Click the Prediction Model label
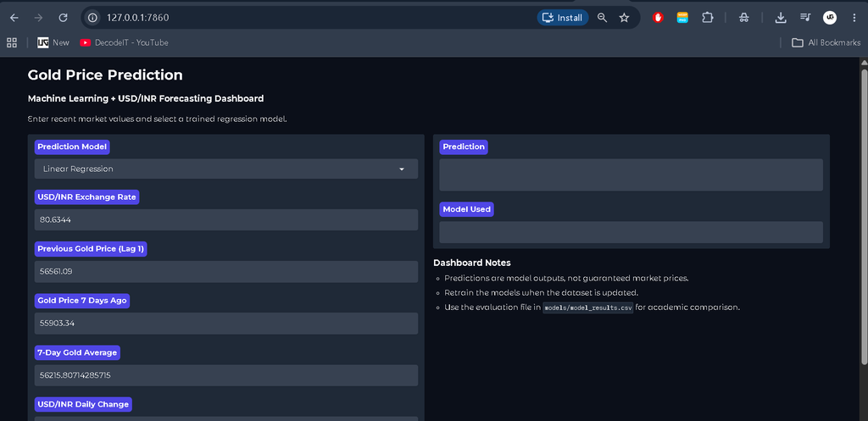868x421 pixels. [x=72, y=147]
